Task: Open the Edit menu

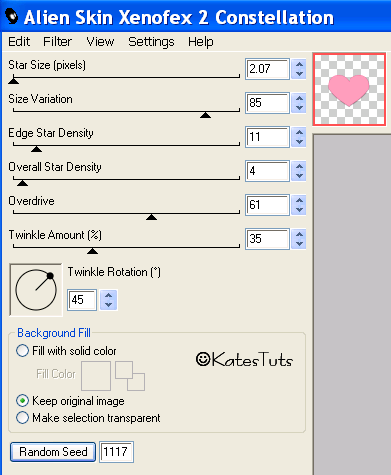Action: (x=19, y=42)
